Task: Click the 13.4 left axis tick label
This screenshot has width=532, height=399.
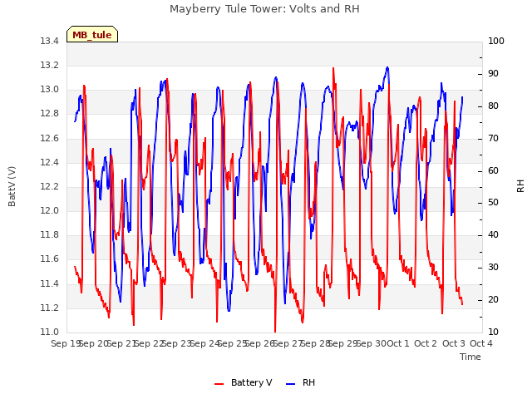Action: click(50, 41)
